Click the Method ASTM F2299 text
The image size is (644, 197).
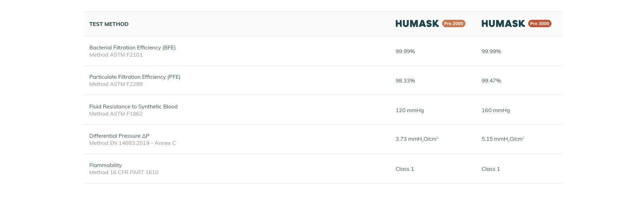tap(116, 84)
